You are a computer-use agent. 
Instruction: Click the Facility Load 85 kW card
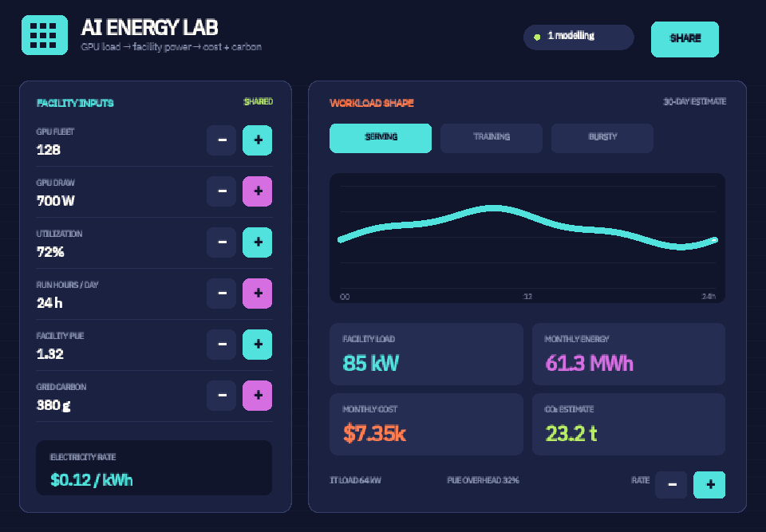pyautogui.click(x=426, y=354)
